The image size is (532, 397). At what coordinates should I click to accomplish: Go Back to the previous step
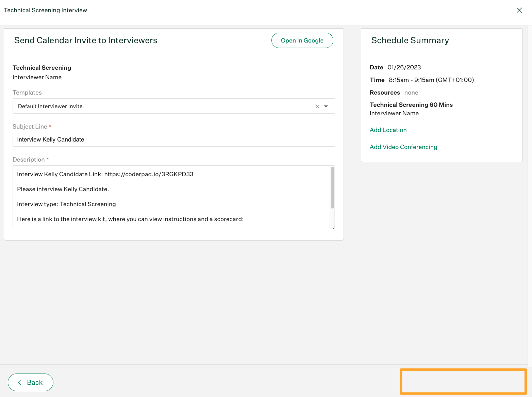pos(31,382)
